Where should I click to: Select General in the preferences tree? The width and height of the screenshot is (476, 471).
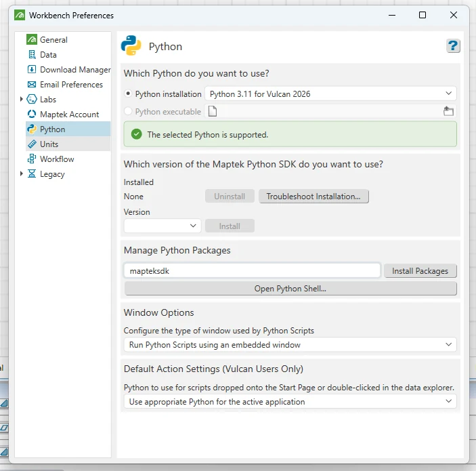point(53,40)
